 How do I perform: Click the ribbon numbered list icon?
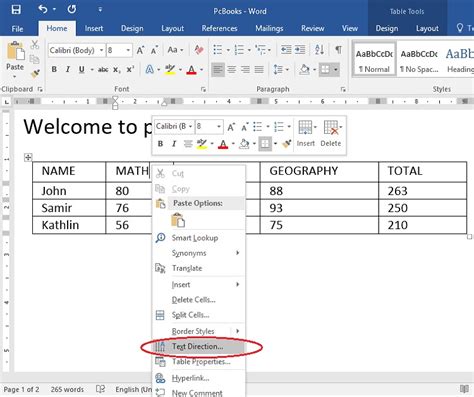click(x=239, y=50)
